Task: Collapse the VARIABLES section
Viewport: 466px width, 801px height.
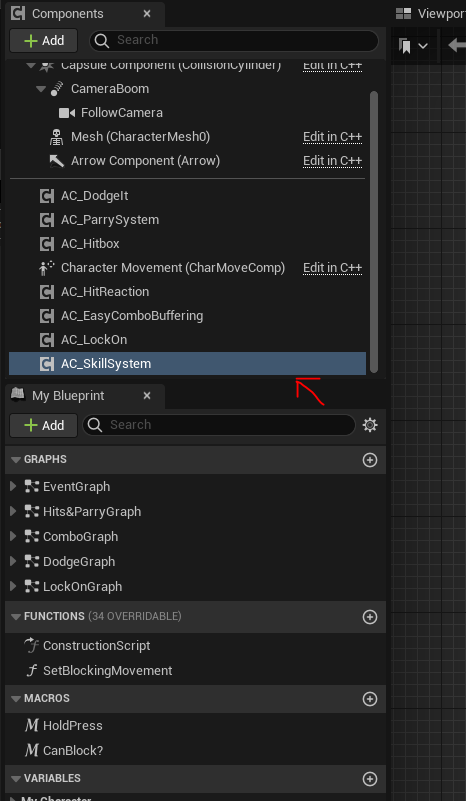Action: pyautogui.click(x=15, y=779)
